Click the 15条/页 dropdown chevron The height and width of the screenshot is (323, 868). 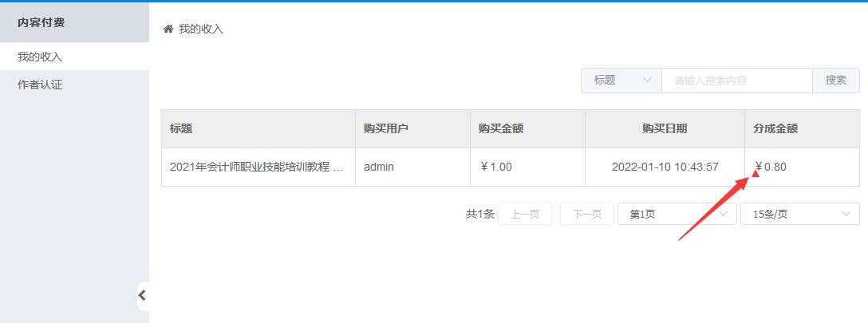[846, 214]
